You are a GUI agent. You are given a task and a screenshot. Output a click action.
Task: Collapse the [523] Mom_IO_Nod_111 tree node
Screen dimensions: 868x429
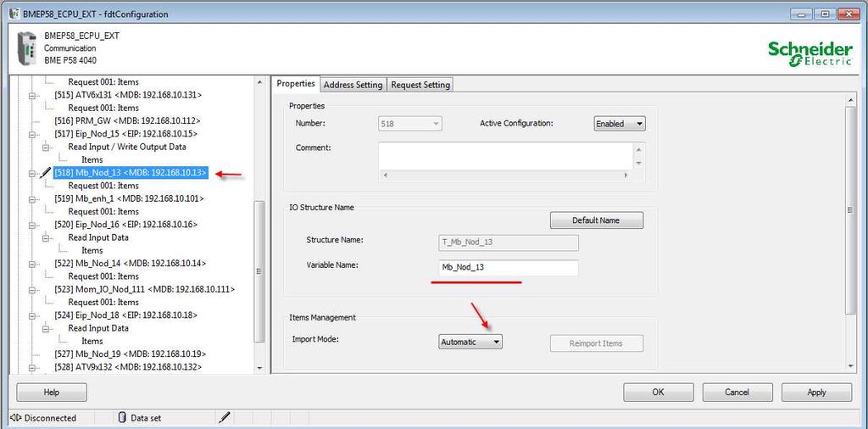click(x=31, y=289)
